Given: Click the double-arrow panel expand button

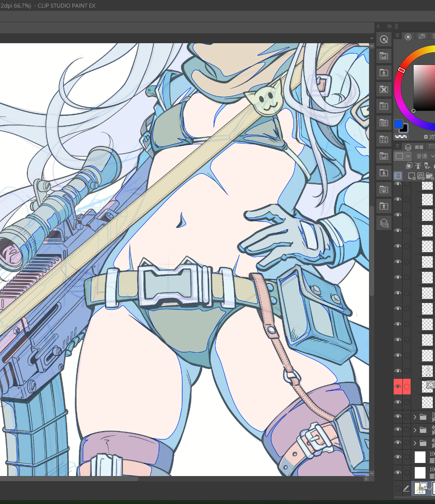Looking at the screenshot, I should tap(389, 26).
